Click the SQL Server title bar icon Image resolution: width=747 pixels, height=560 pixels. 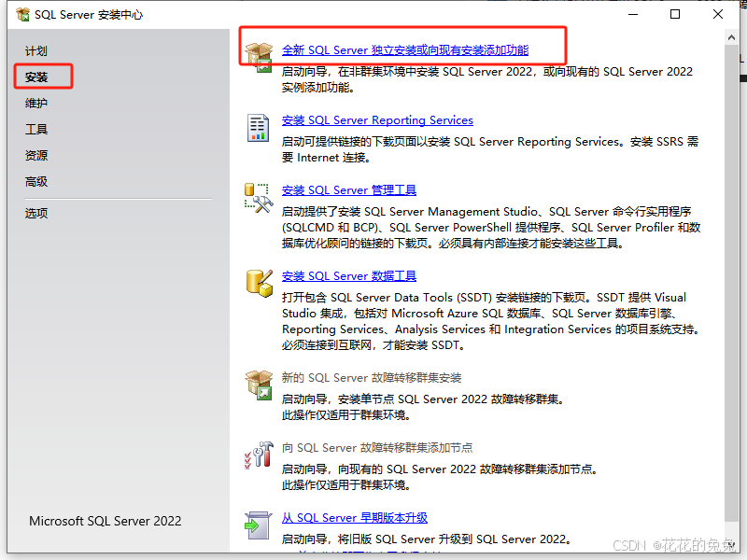[x=22, y=15]
